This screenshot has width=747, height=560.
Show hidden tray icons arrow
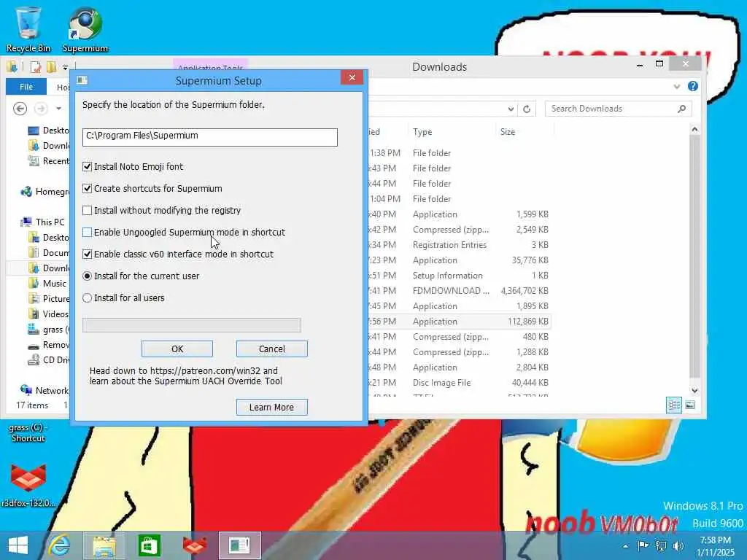625,546
